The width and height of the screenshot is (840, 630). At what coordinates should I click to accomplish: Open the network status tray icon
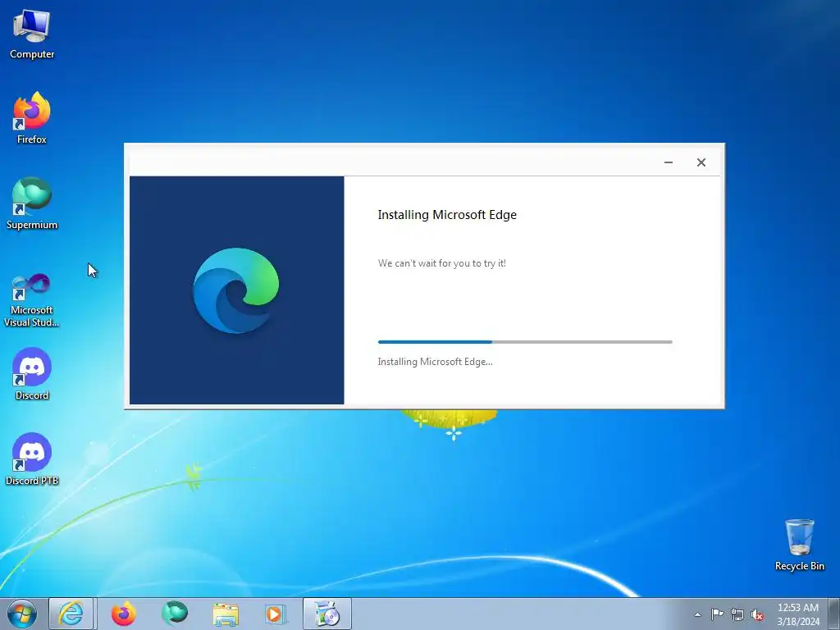[x=737, y=614]
